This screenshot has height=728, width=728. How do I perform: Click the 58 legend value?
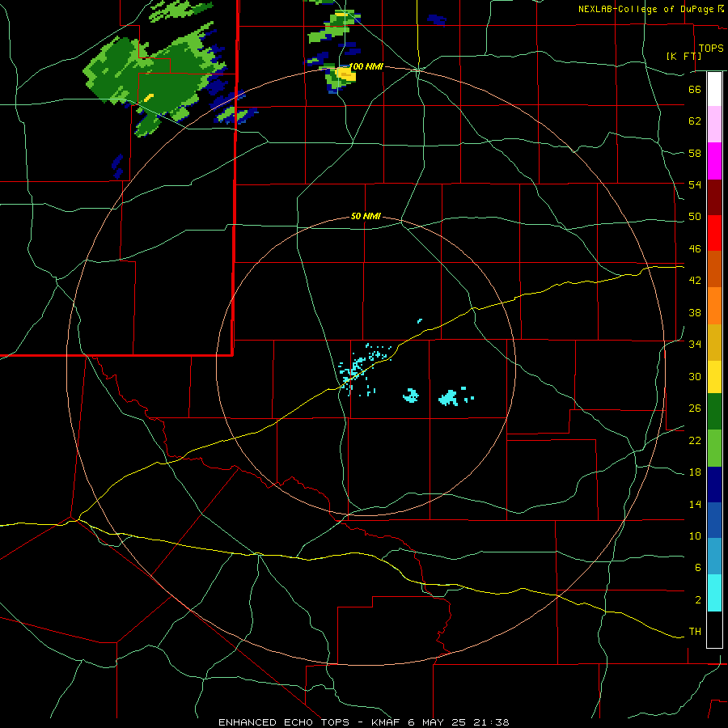point(695,153)
